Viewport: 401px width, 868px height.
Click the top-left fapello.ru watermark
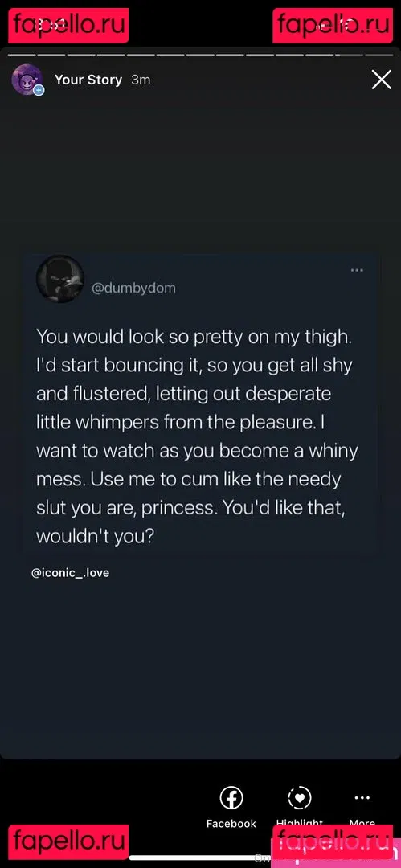click(68, 25)
